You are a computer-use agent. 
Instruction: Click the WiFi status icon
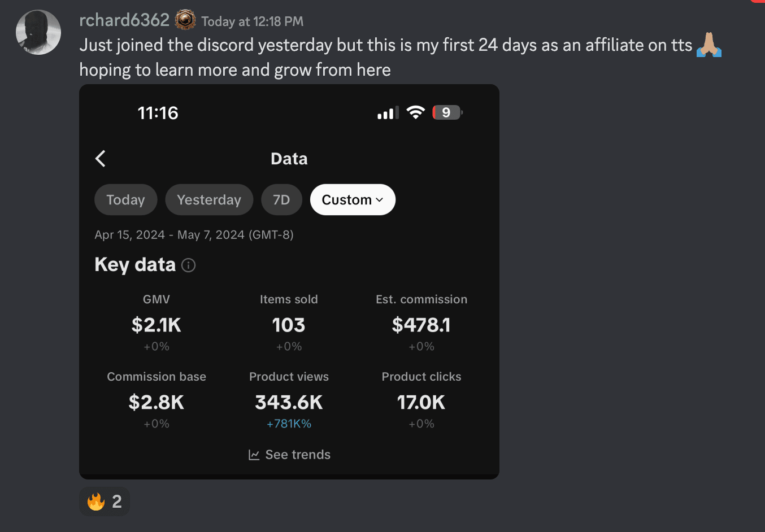[x=415, y=112]
